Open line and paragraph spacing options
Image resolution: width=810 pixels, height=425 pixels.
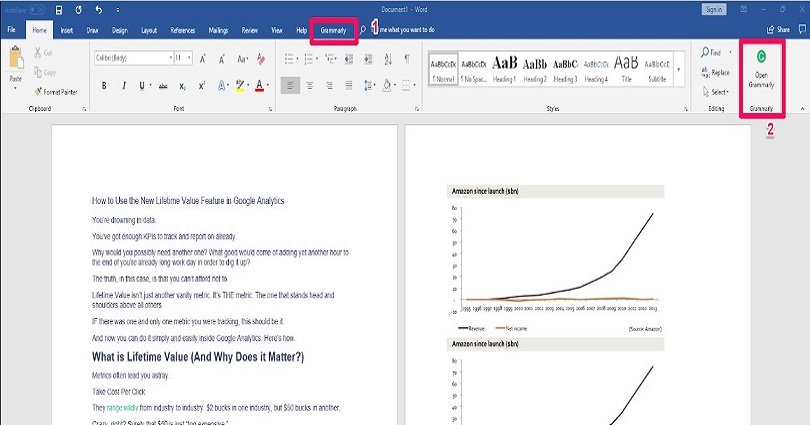pos(368,86)
